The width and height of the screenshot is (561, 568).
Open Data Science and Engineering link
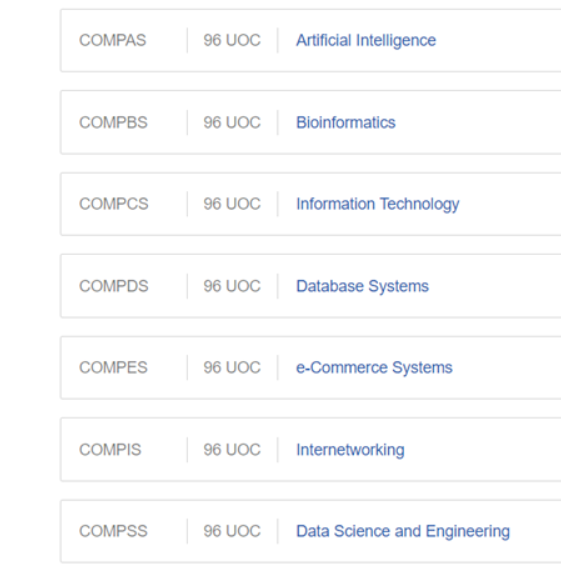[x=403, y=531]
